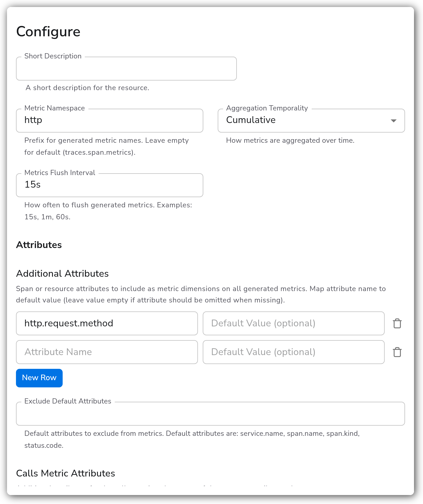Click "Prefix for generated metric names" helper text

point(107,146)
